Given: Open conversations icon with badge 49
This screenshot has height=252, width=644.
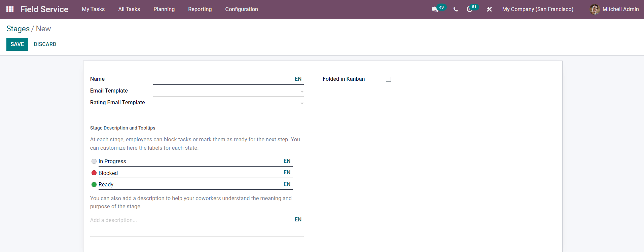Looking at the screenshot, I should click(x=438, y=9).
